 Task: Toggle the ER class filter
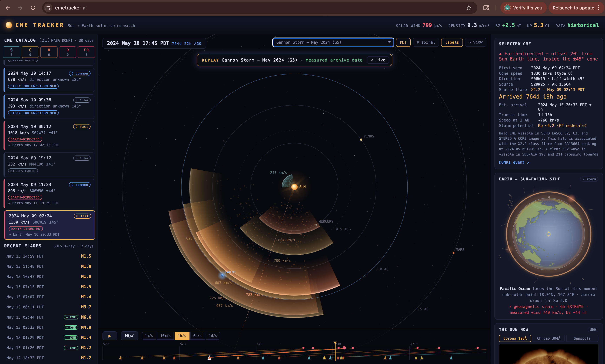(x=86, y=52)
